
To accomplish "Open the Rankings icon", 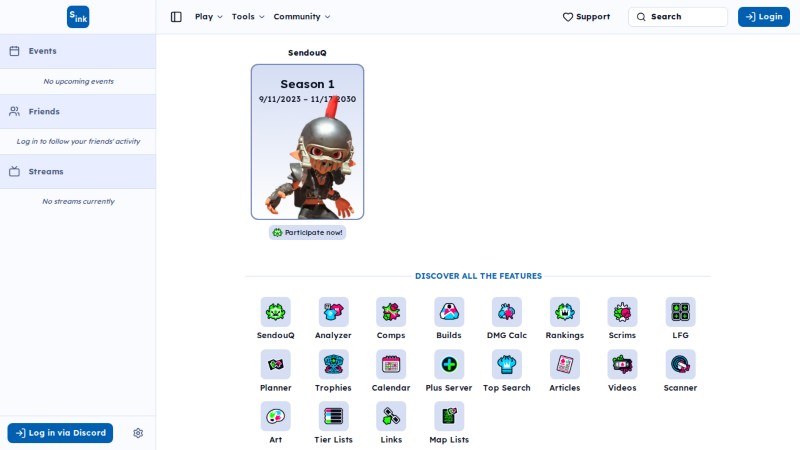I will tap(564, 312).
